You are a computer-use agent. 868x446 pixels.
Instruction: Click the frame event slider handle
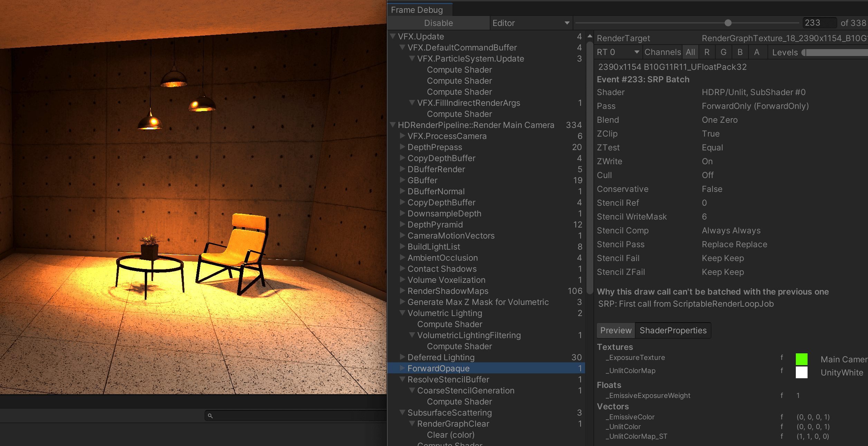[728, 23]
